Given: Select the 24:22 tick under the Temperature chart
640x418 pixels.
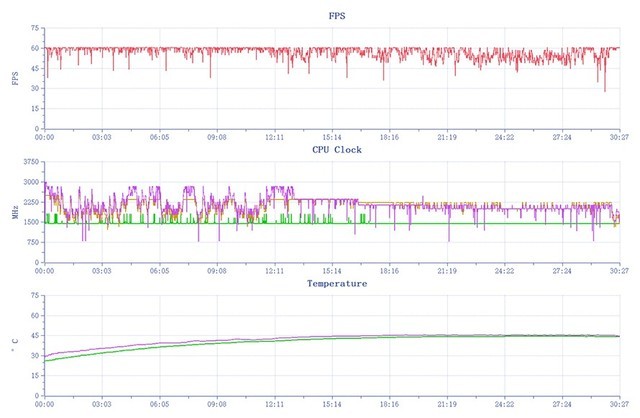Looking at the screenshot, I should (504, 405).
